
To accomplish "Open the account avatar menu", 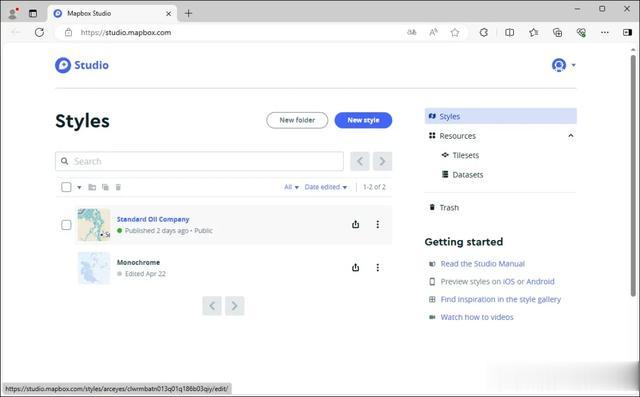I will (558, 65).
